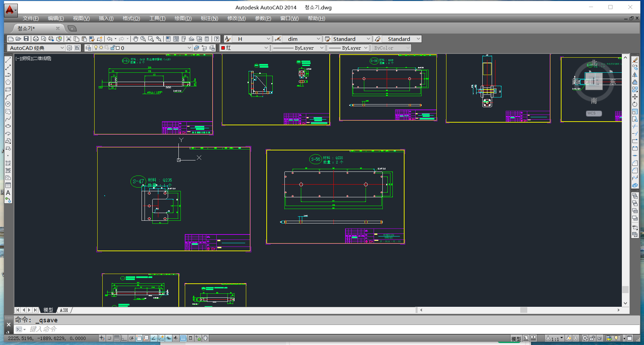
Task: Open Plot Preview from the toolbar
Action: 43,39
